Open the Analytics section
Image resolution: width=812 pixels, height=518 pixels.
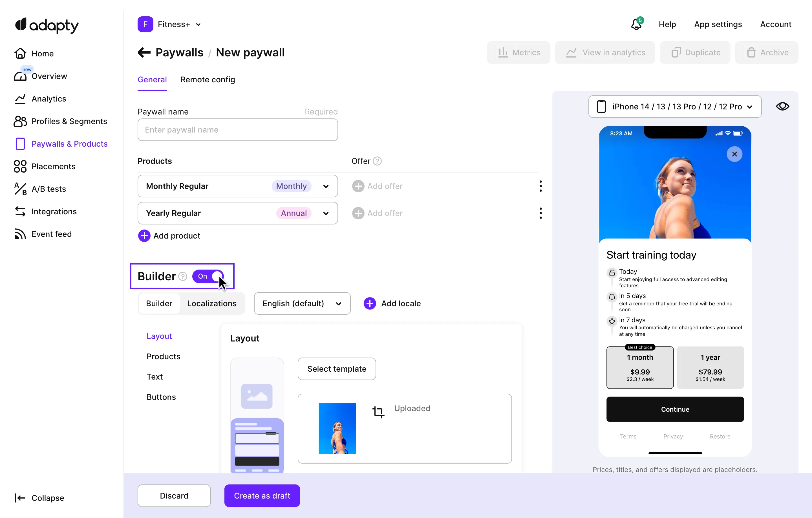pos(49,98)
